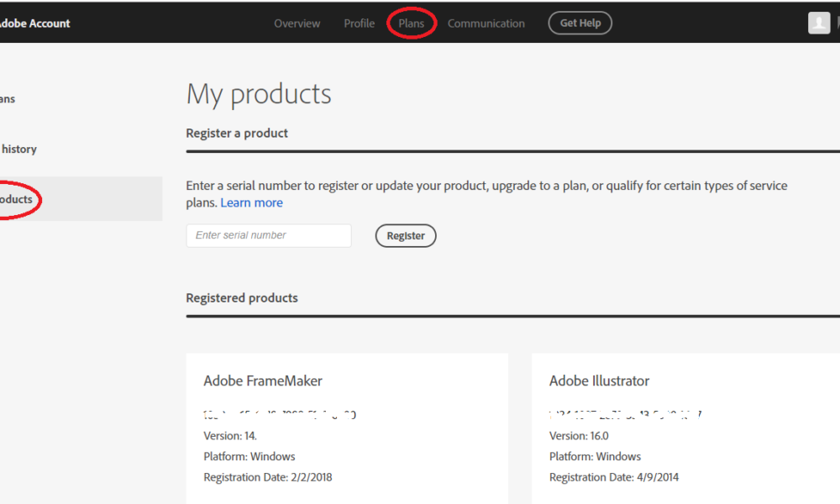Click the My products page heading
The height and width of the screenshot is (504, 840).
(x=259, y=94)
